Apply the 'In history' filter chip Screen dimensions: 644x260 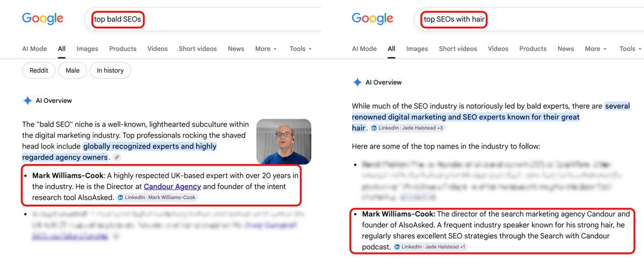coord(110,70)
